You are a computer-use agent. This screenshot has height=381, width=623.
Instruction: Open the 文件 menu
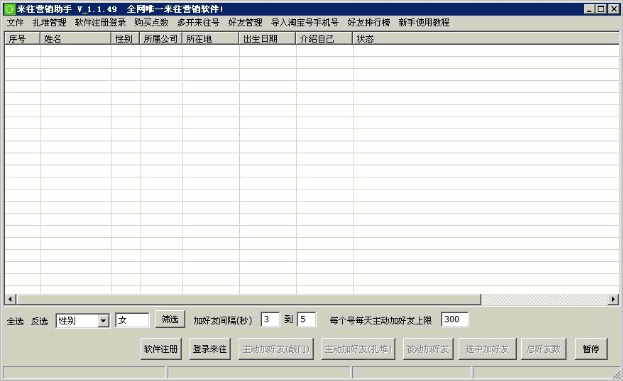[15, 23]
